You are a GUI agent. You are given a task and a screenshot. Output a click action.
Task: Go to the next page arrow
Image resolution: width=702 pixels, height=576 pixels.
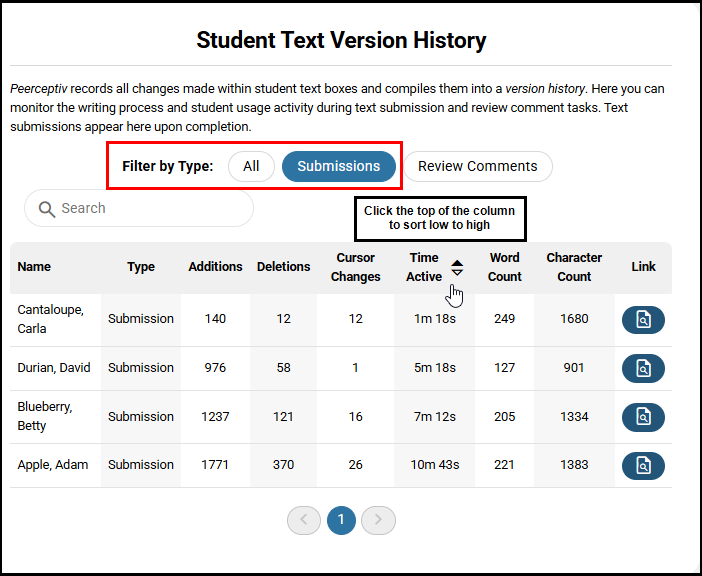click(x=378, y=520)
